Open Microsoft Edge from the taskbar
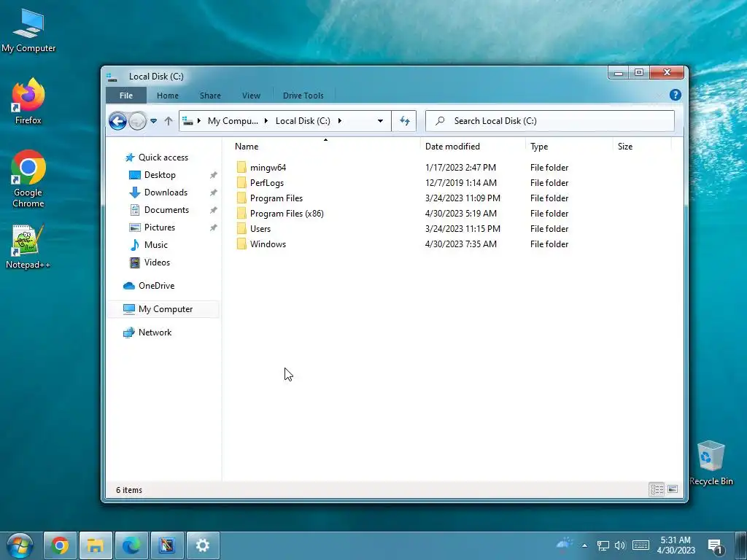Screen dimensions: 747x560 click(x=131, y=545)
